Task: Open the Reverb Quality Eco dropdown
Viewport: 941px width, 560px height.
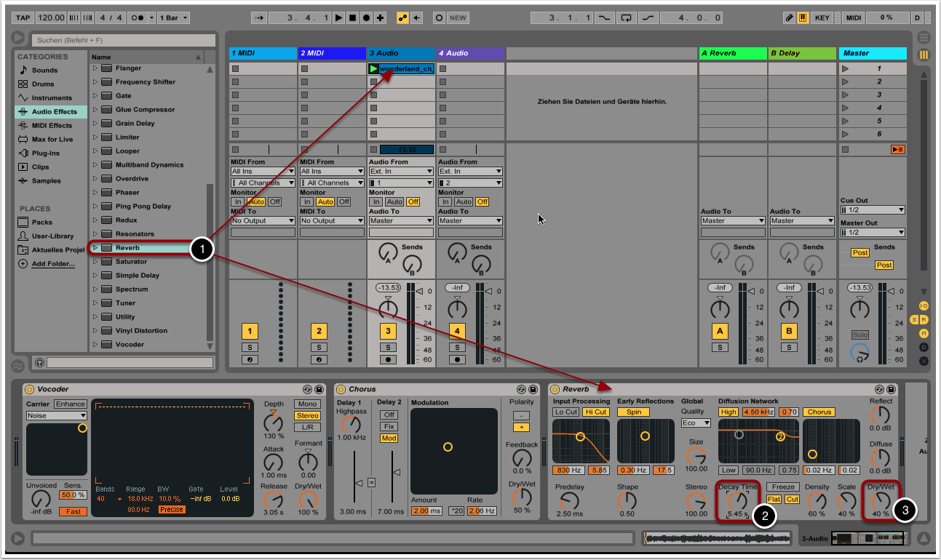Action: pos(696,423)
